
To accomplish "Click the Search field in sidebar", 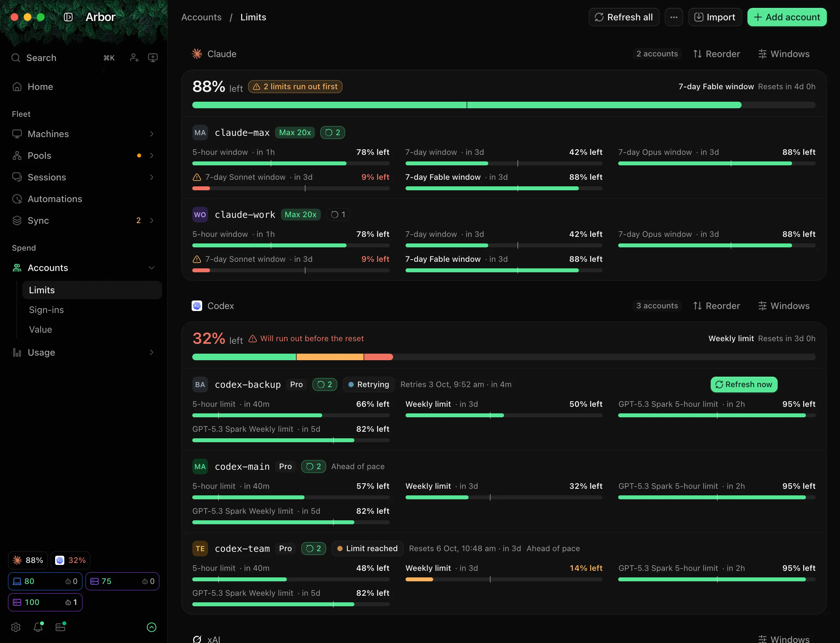I will 63,58.
